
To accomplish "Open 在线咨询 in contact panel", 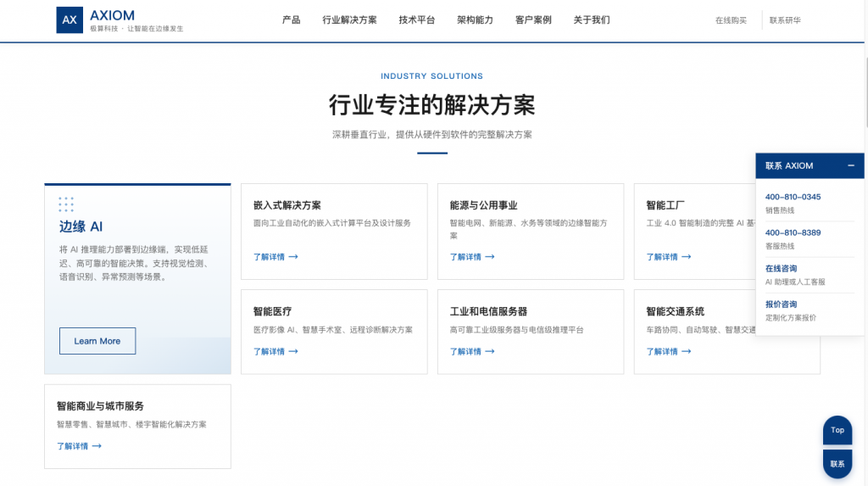I will (781, 268).
